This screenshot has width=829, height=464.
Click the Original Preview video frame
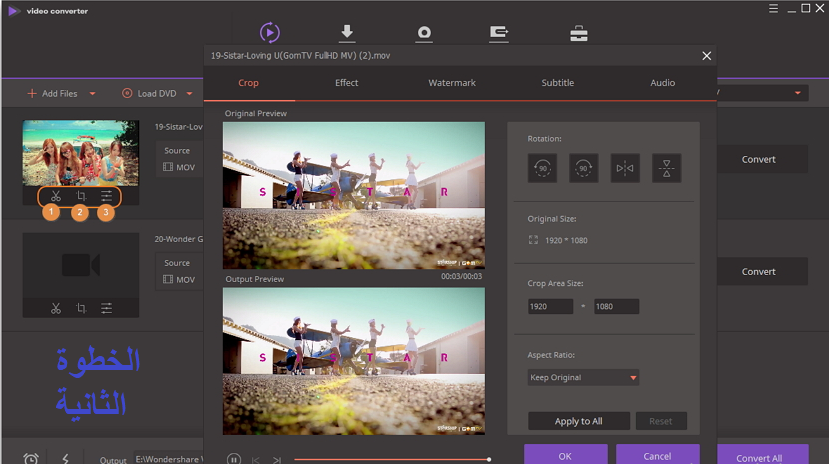tap(354, 196)
